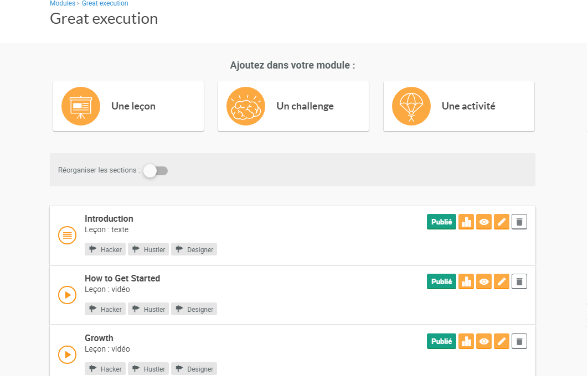Open statistics for How to Get Started
The width and height of the screenshot is (588, 376).
(x=466, y=281)
